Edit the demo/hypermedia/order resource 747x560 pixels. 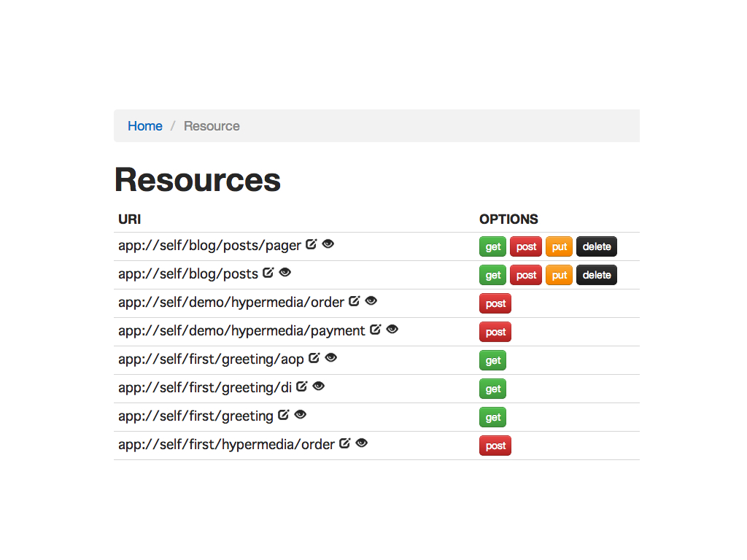(x=354, y=301)
